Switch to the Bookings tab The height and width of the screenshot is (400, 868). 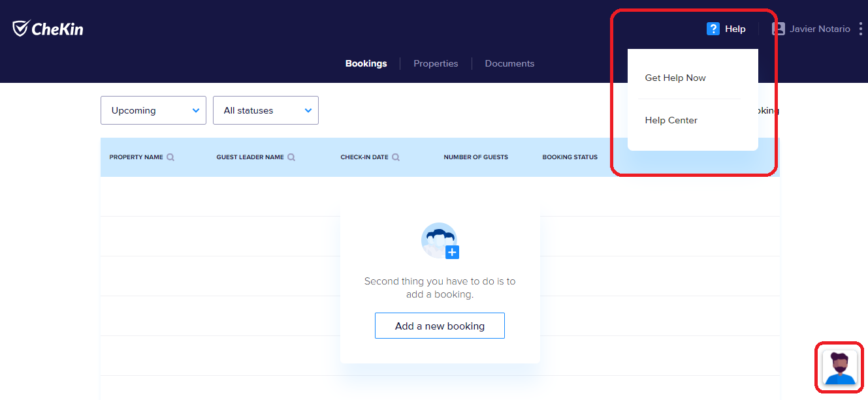(366, 64)
